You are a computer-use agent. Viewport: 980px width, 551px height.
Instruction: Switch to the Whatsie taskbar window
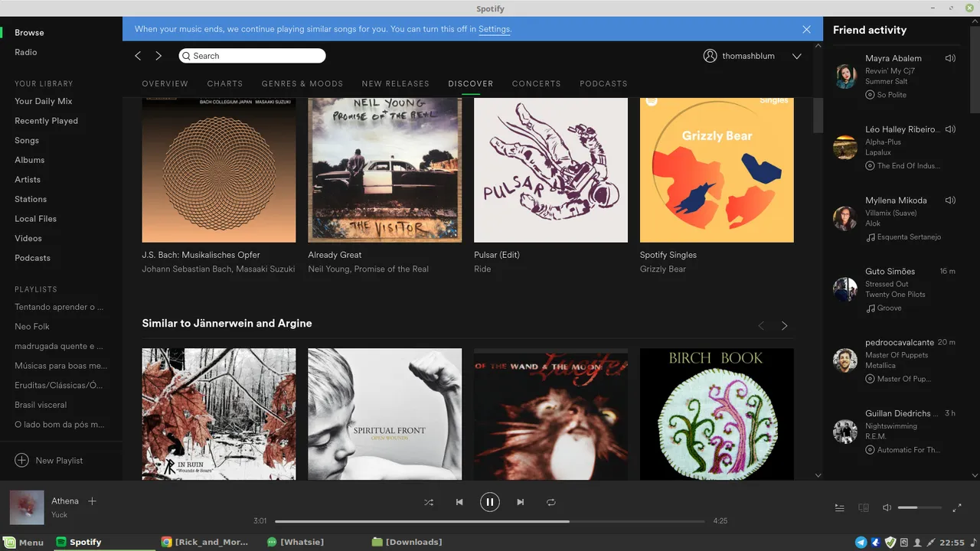coord(296,542)
